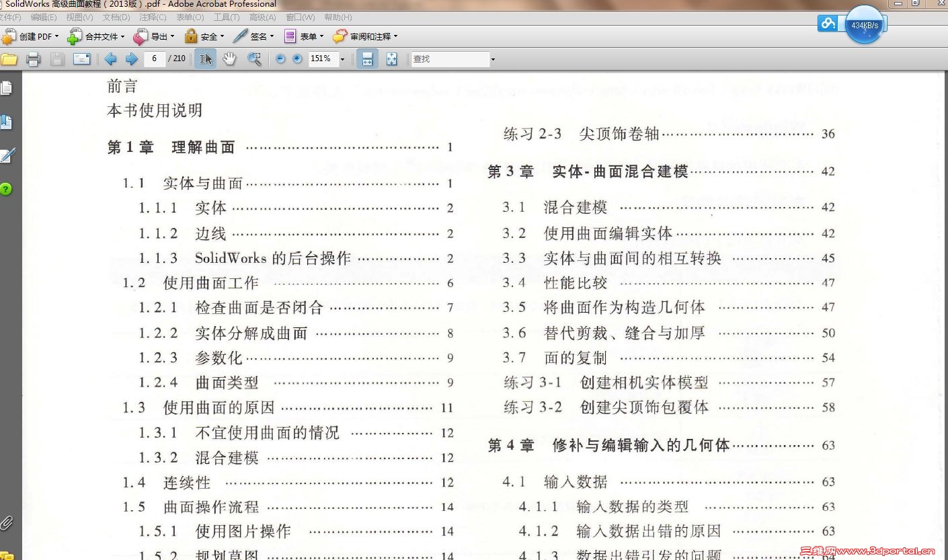
Task: Go to the next page with right arrow
Action: [x=132, y=59]
